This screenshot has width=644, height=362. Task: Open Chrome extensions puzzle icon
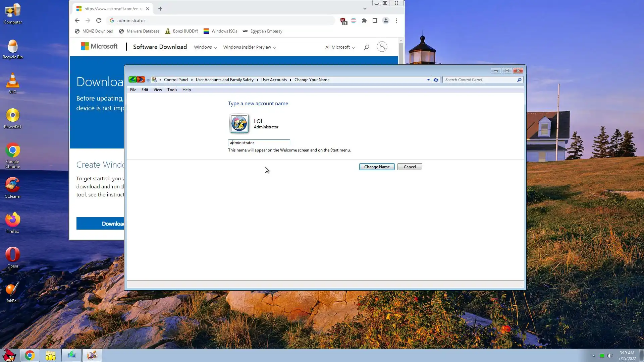[x=364, y=20]
